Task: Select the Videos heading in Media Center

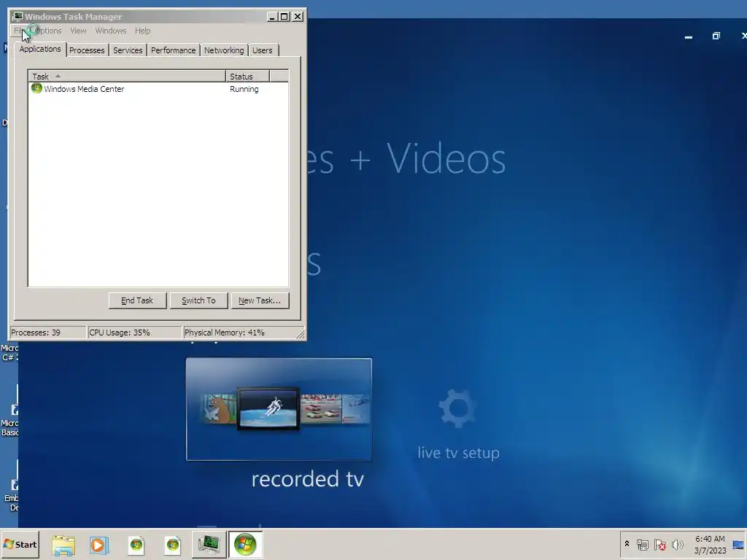Action: pos(446,158)
